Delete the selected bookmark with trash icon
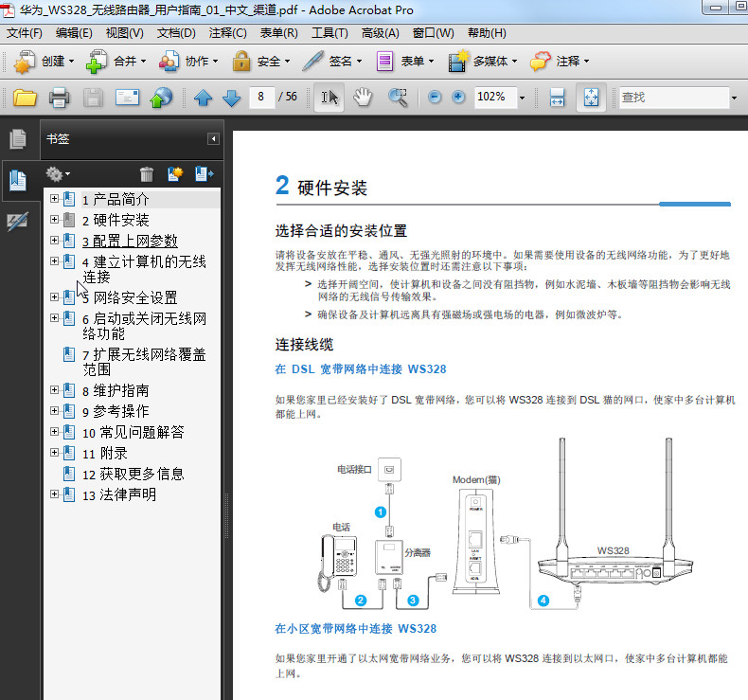Viewport: 748px width, 700px height. point(147,174)
